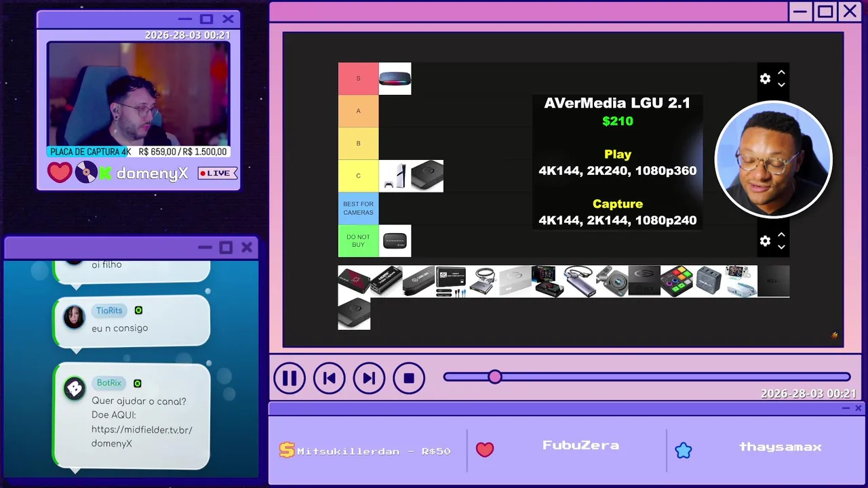Image resolution: width=868 pixels, height=488 pixels.
Task: Select the purple USB-C adapter cable thumbnail
Action: (580, 281)
